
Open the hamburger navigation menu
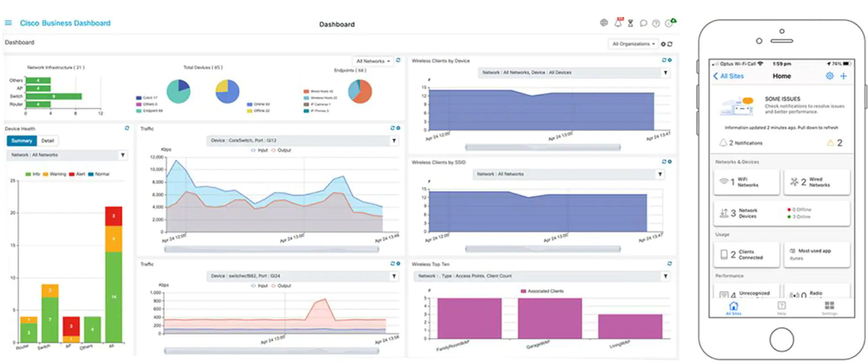tap(8, 23)
